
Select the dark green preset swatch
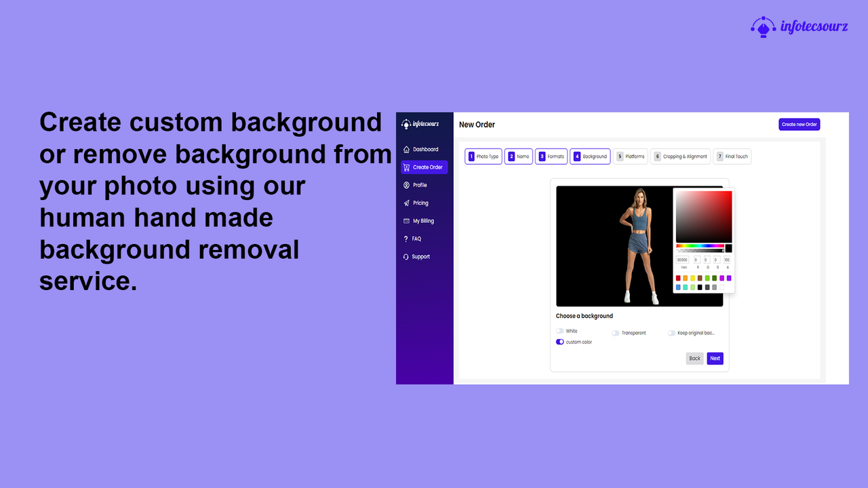(715, 278)
